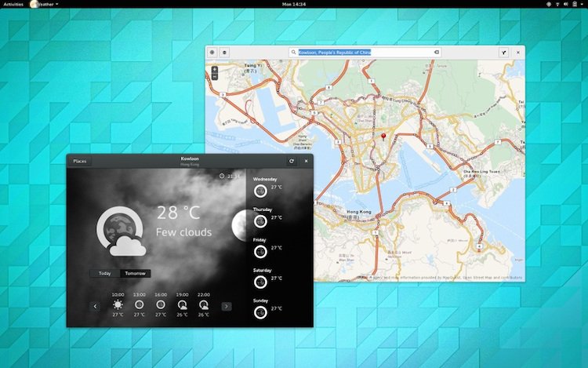Click the battery indicator in top bar
588x368 pixels.
575,4
